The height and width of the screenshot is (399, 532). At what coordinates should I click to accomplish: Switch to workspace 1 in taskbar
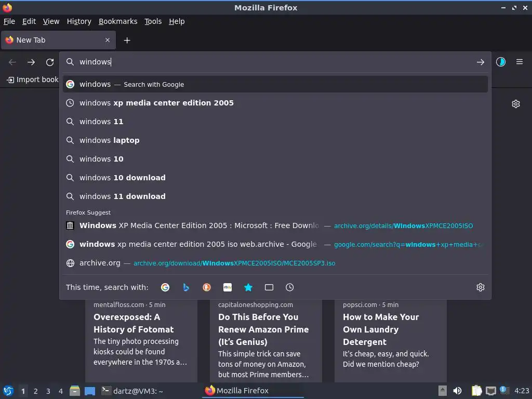coord(23,391)
